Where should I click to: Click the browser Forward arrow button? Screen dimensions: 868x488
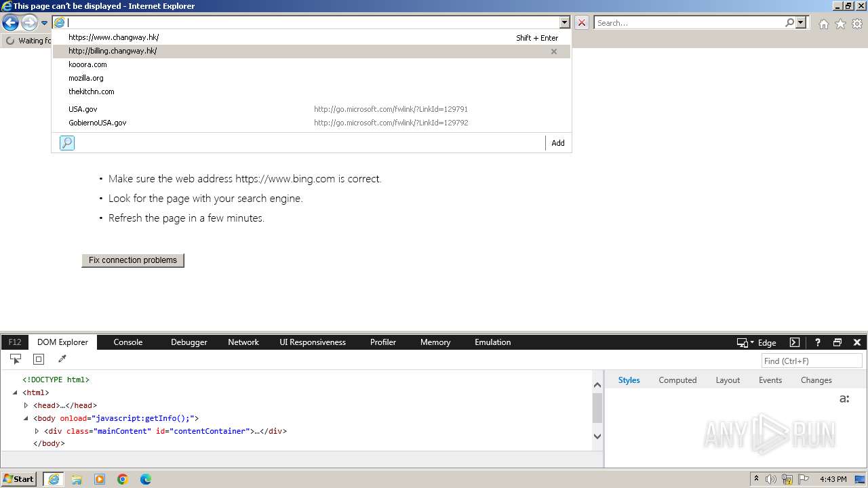pyautogui.click(x=29, y=23)
